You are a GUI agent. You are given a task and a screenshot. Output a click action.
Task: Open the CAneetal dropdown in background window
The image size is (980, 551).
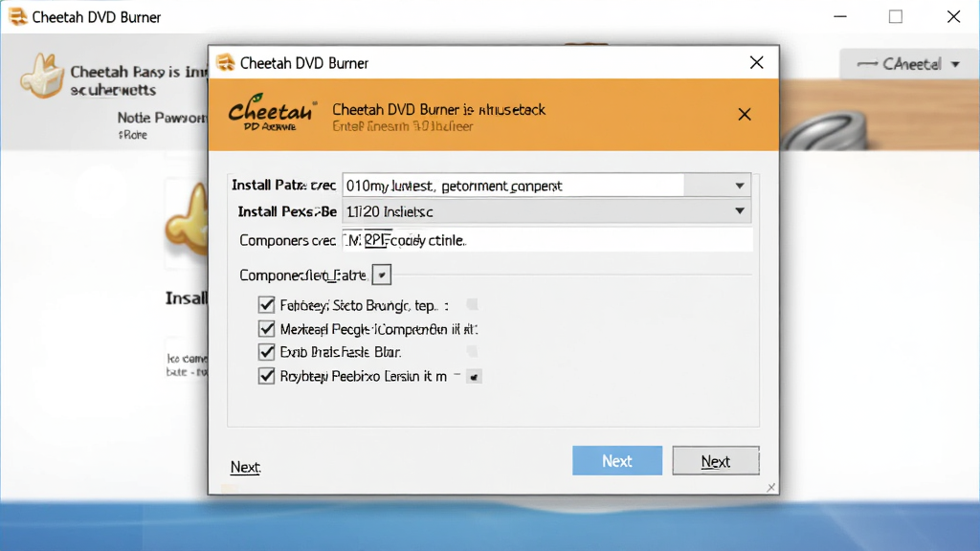pos(907,64)
